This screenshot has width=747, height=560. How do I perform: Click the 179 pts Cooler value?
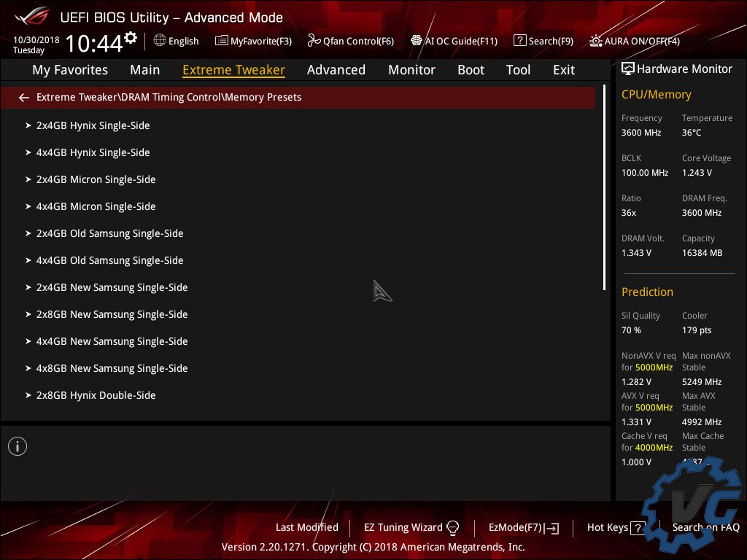pyautogui.click(x=697, y=330)
